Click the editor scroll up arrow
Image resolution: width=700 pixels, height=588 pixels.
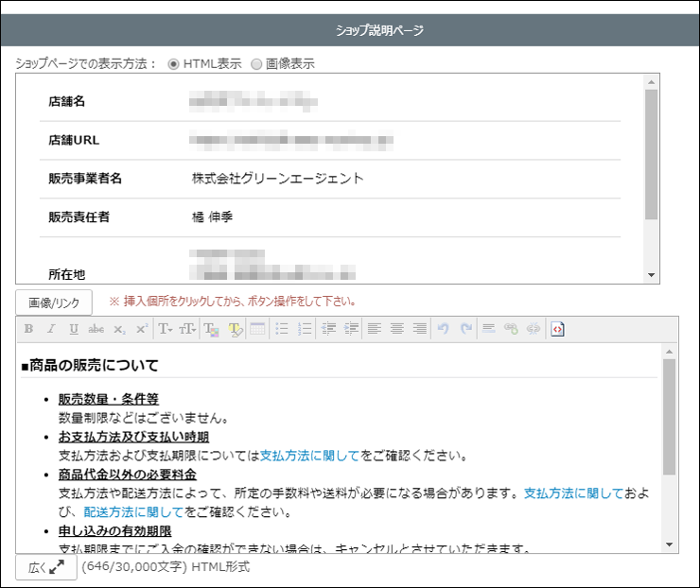coord(669,352)
